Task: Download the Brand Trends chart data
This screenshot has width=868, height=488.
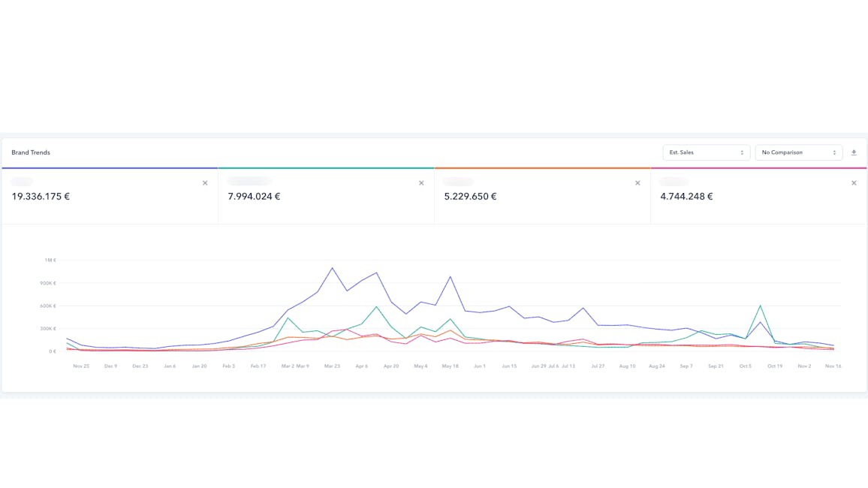Action: click(854, 152)
